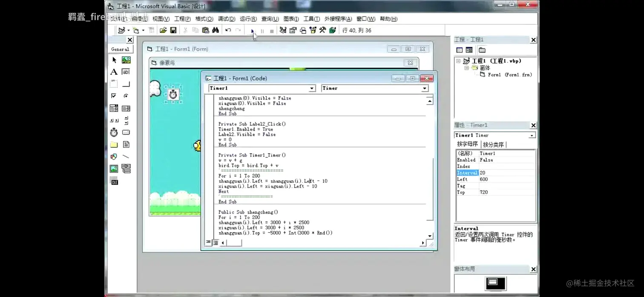Click View Code icon in project panel
Viewport: 644px width, 297px height.
tap(460, 50)
